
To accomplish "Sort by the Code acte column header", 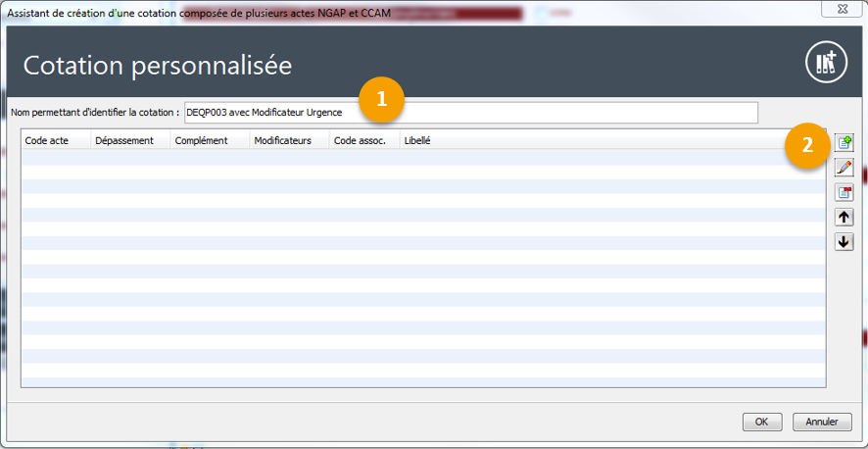I will pos(55,141).
